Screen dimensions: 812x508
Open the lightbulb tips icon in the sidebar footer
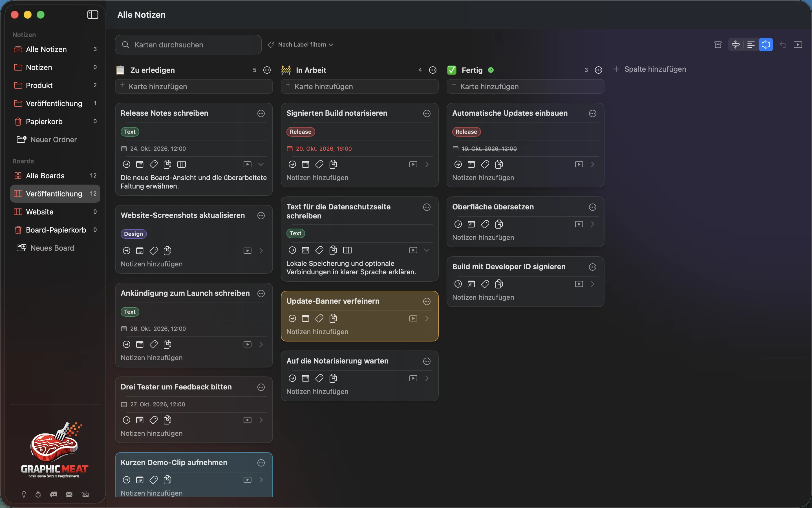coord(24,494)
